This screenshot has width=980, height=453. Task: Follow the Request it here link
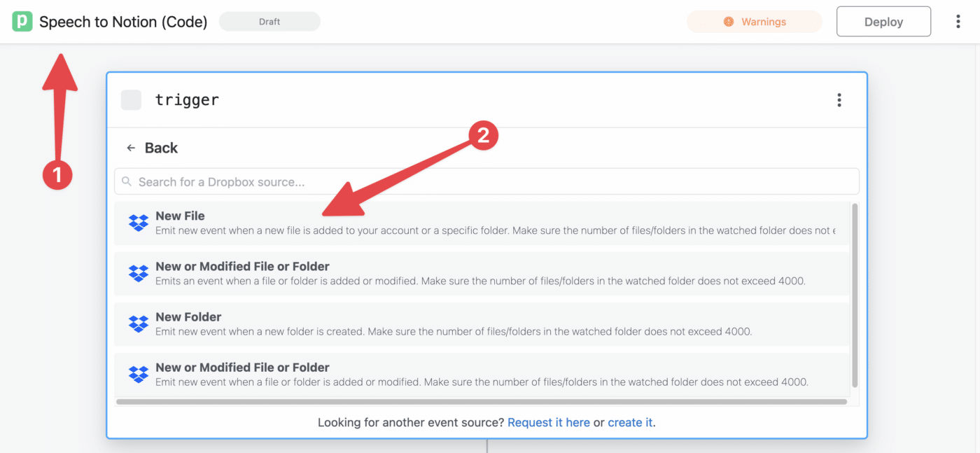coord(549,422)
